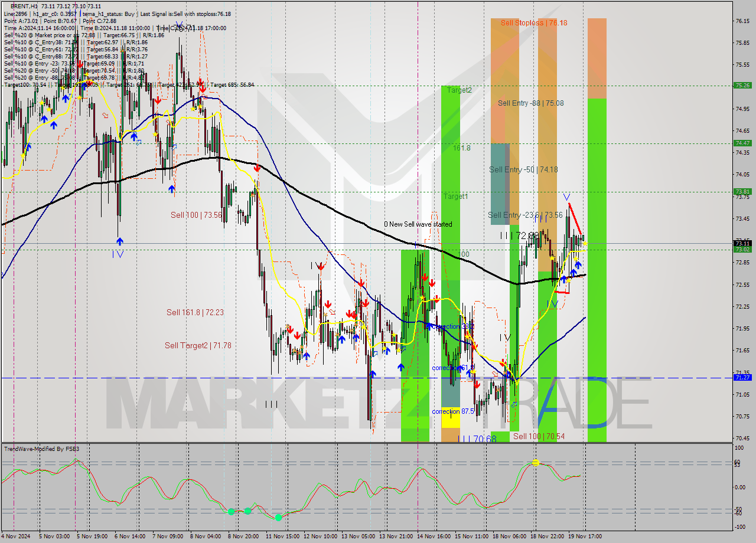Click the '13 Nov 21:00' date label
Screen dimensions: 756x543
(396, 537)
